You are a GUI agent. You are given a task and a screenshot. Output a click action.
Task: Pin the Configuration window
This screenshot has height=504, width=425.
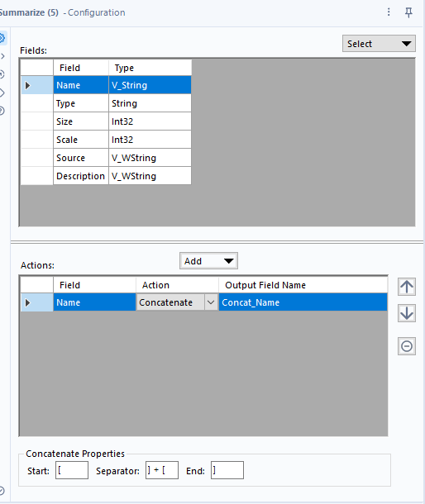(x=408, y=12)
